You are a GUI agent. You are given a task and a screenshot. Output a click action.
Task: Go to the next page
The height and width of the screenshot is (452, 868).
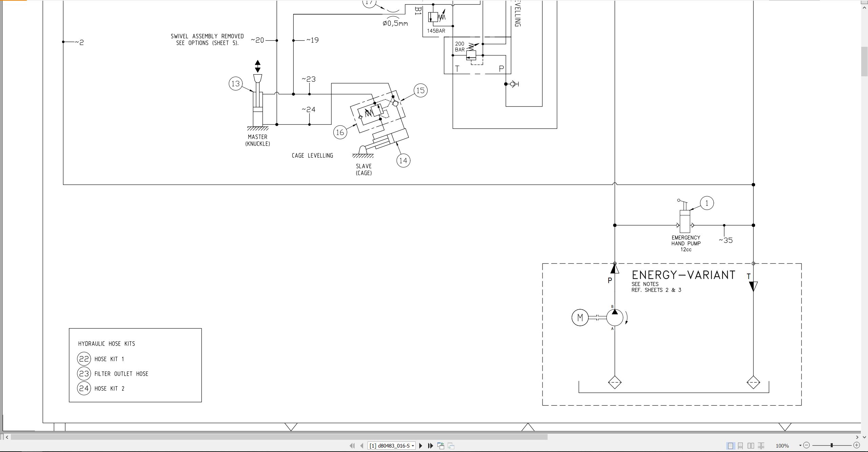[421, 446]
